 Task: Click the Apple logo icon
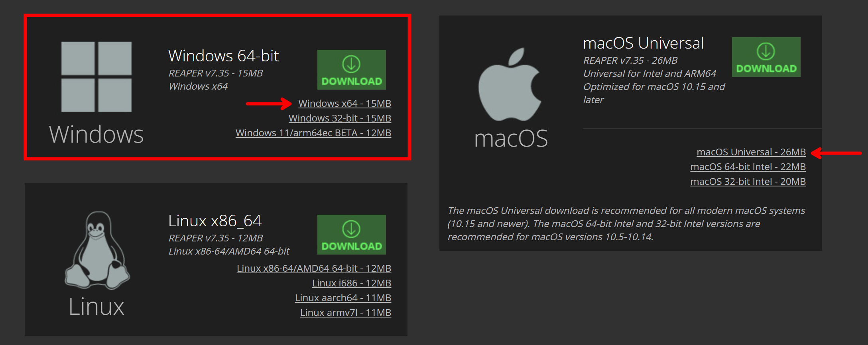click(x=510, y=85)
